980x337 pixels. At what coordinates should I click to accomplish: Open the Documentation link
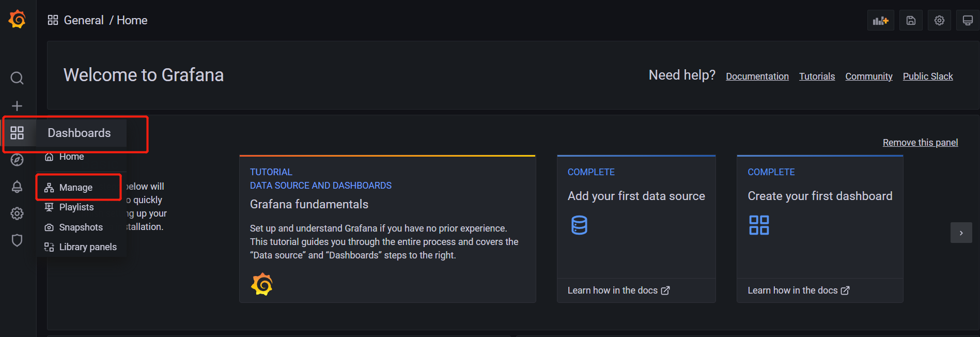(x=757, y=76)
